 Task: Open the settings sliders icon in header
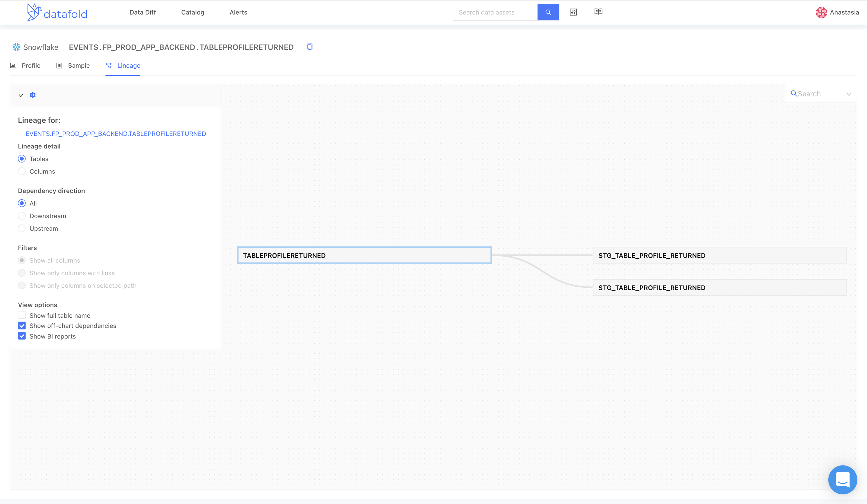click(x=573, y=12)
